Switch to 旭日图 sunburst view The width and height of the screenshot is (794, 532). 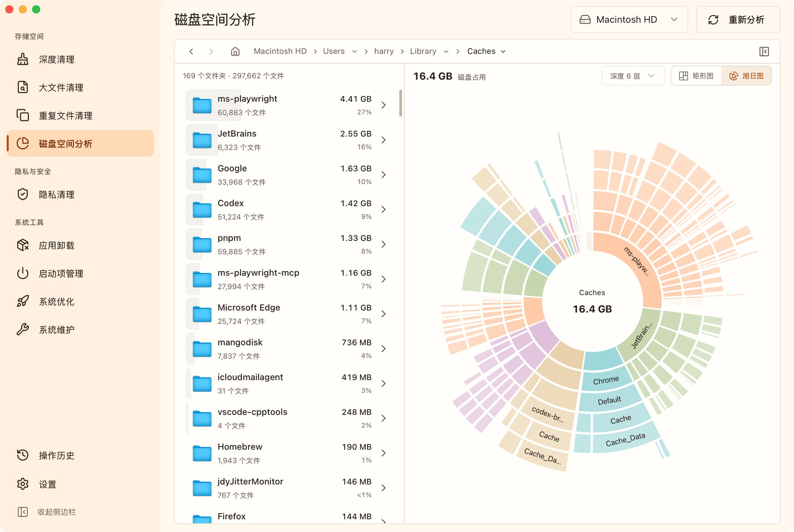746,76
